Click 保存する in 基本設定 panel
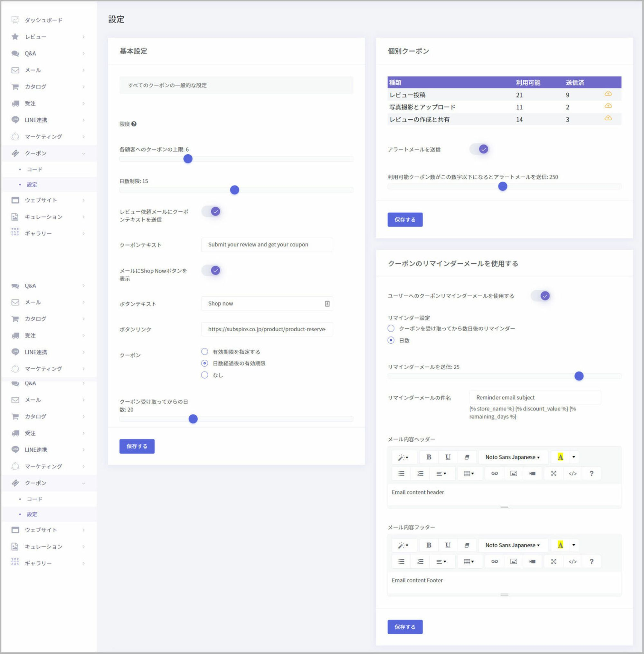Screen dimensions: 644x654 (137, 446)
